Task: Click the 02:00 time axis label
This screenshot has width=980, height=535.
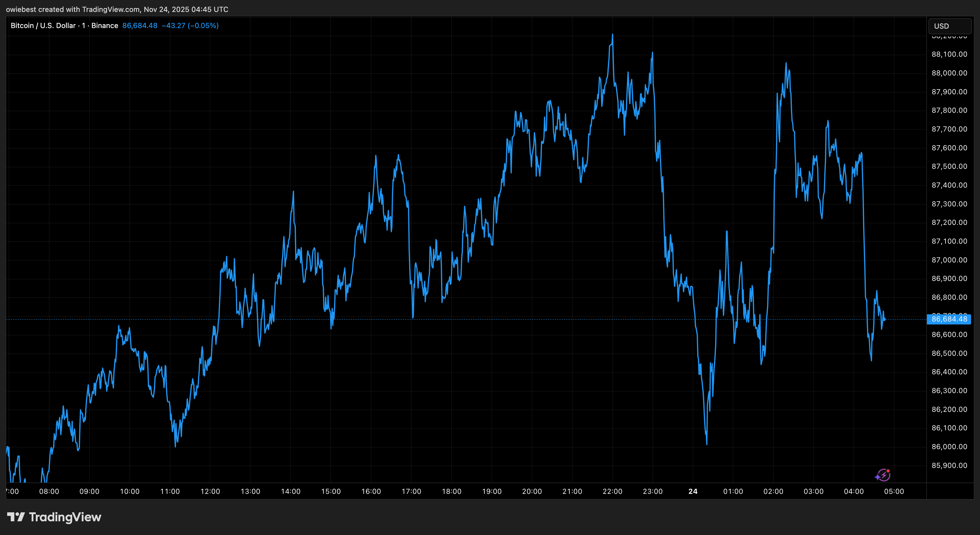Action: click(x=773, y=492)
